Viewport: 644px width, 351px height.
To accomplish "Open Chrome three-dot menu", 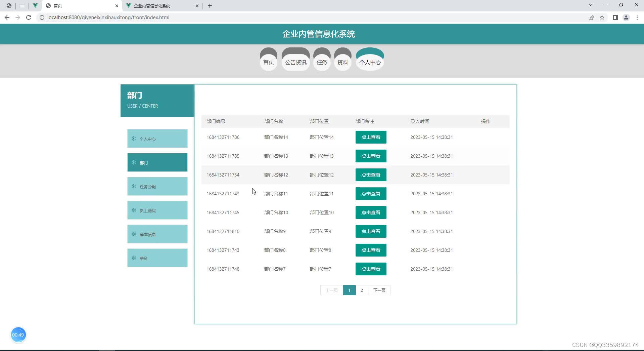I will 637,17.
